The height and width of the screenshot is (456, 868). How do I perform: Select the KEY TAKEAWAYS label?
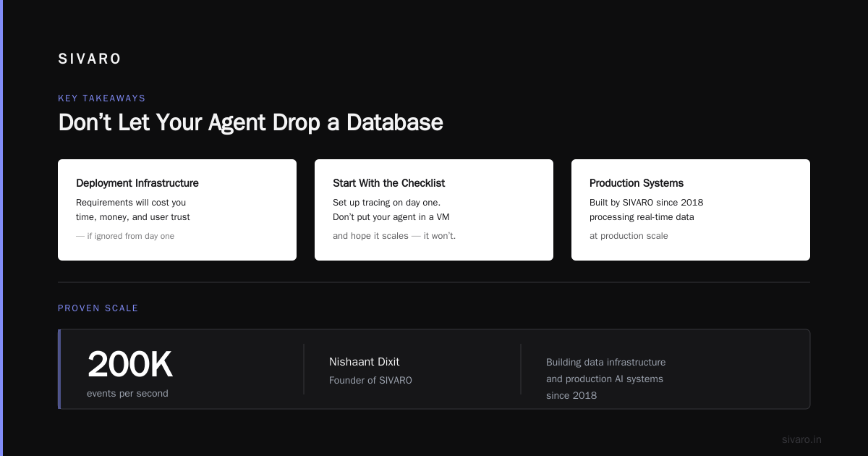coord(102,98)
